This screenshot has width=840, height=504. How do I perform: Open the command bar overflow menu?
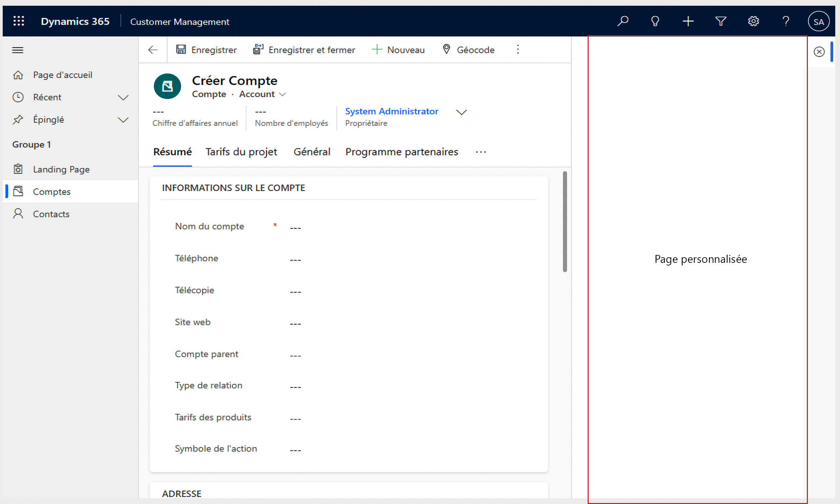(517, 50)
